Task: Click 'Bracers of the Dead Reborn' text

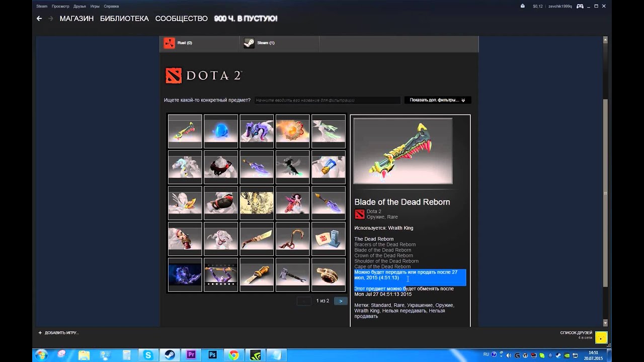Action: coord(385,245)
